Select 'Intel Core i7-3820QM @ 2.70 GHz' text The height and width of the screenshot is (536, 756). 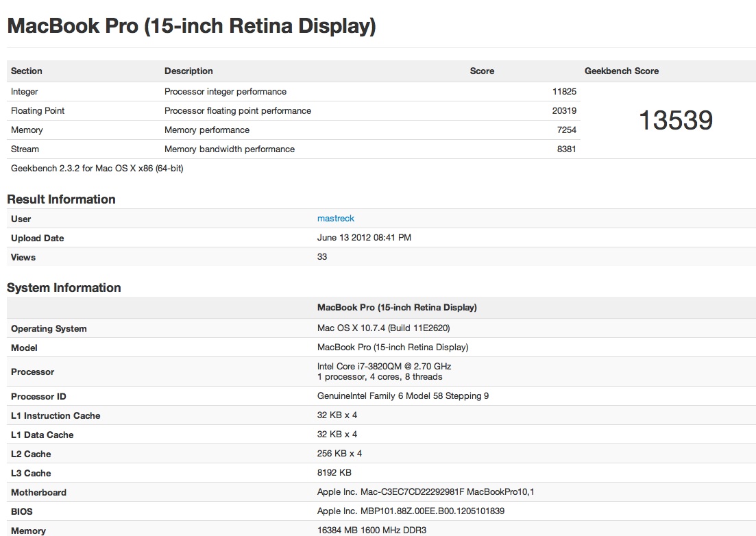385,366
